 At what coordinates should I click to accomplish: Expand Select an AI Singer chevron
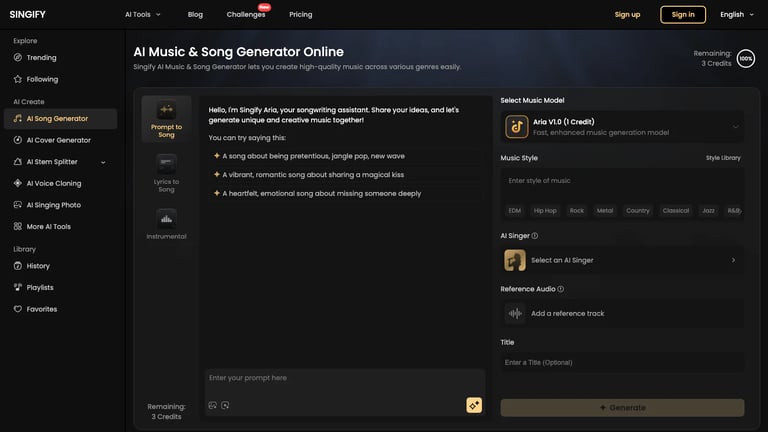pos(733,260)
